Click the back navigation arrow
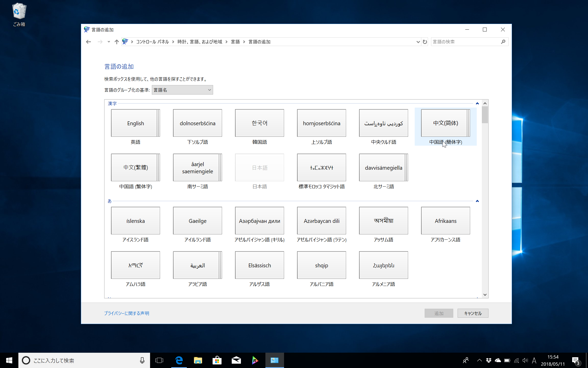 coord(88,42)
